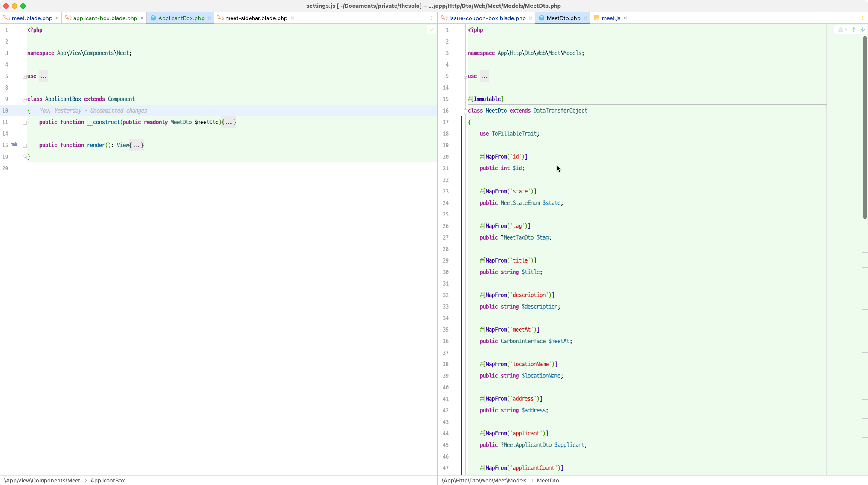Screen dimensions: 868x485
Task: Close the meet.blade.php tab
Action: [57, 18]
